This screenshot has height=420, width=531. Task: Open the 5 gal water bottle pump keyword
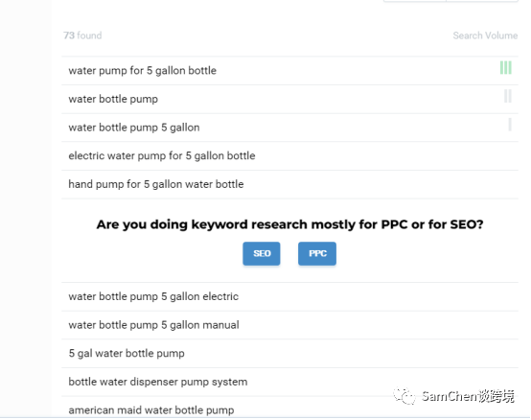click(x=289, y=353)
